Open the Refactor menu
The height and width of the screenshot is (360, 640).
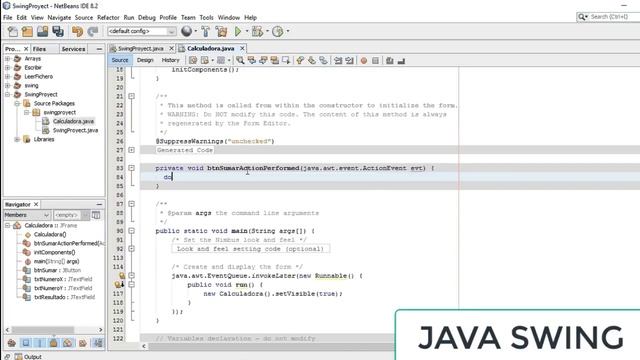(x=108, y=18)
